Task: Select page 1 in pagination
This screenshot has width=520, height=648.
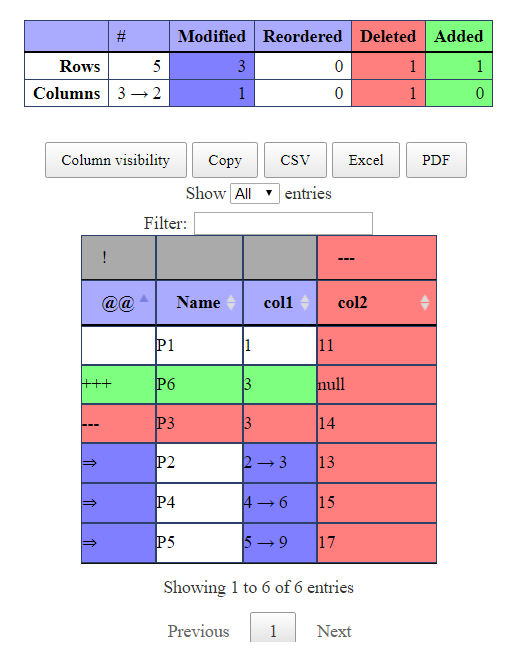Action: tap(273, 629)
